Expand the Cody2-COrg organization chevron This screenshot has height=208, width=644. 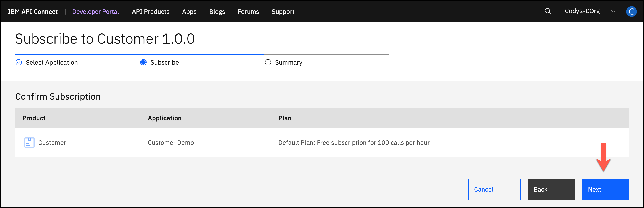613,12
